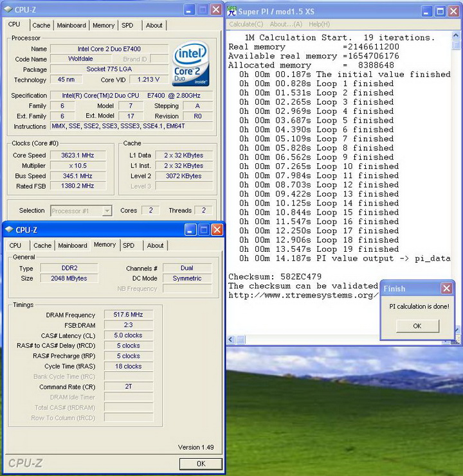Click the Version 1.49 label

click(196, 447)
